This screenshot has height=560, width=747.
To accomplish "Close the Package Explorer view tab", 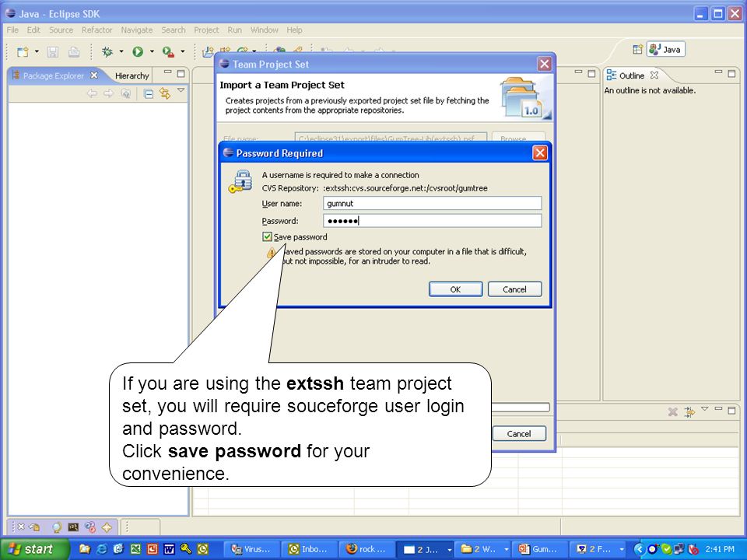I will coord(94,75).
